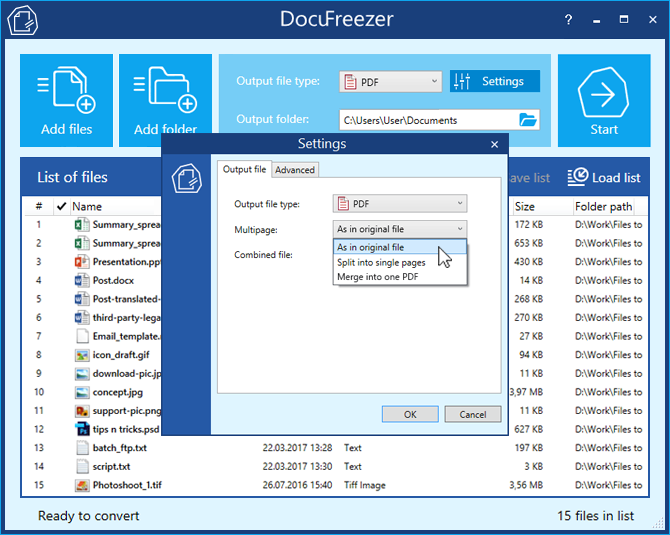Select the Post.docx file name

(113, 280)
